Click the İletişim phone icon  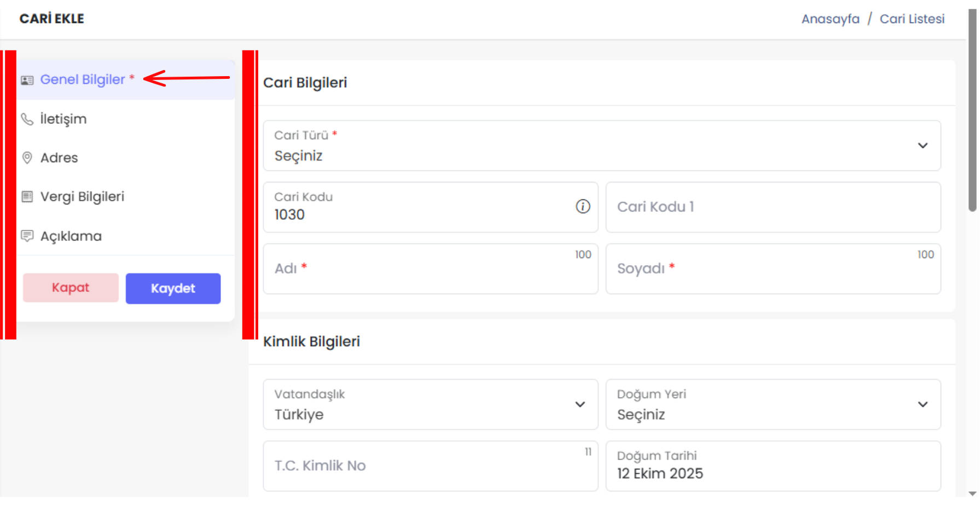27,119
